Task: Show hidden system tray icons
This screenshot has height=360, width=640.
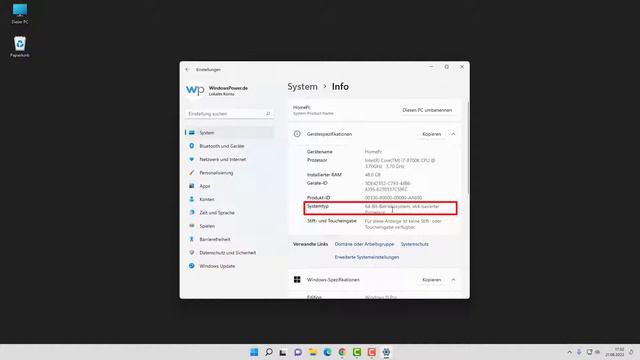Action: pos(569,352)
